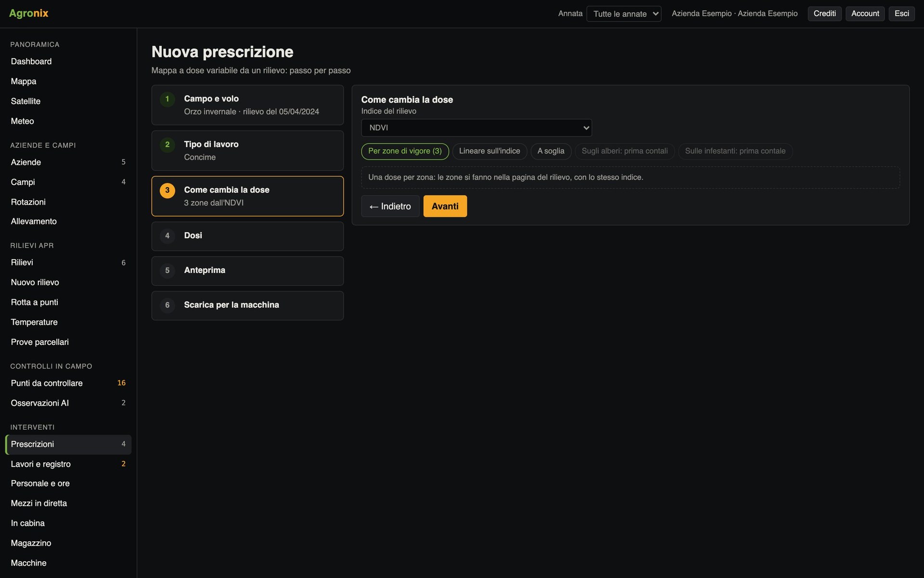Open step 6 Scarica per la macchina

[x=247, y=305]
